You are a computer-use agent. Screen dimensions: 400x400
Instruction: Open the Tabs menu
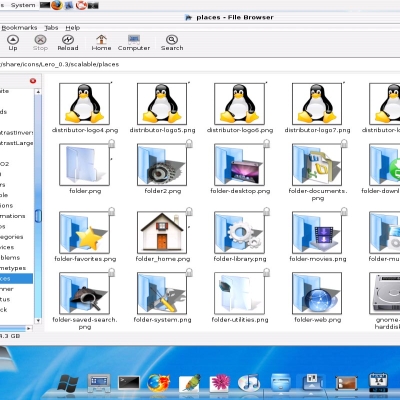point(51,28)
